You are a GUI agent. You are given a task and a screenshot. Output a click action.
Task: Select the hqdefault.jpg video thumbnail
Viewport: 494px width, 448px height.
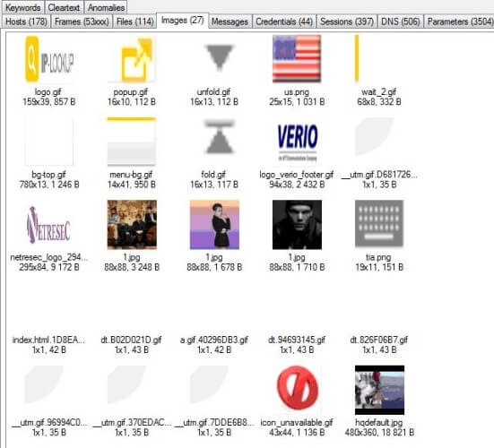(x=379, y=390)
